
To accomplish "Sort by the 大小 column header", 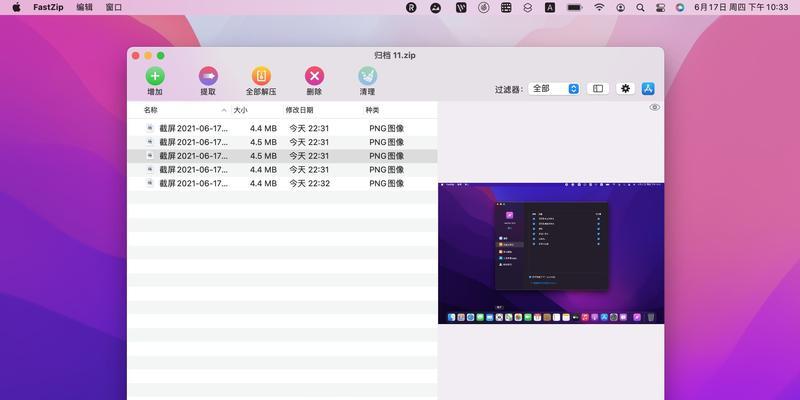I will (x=240, y=110).
